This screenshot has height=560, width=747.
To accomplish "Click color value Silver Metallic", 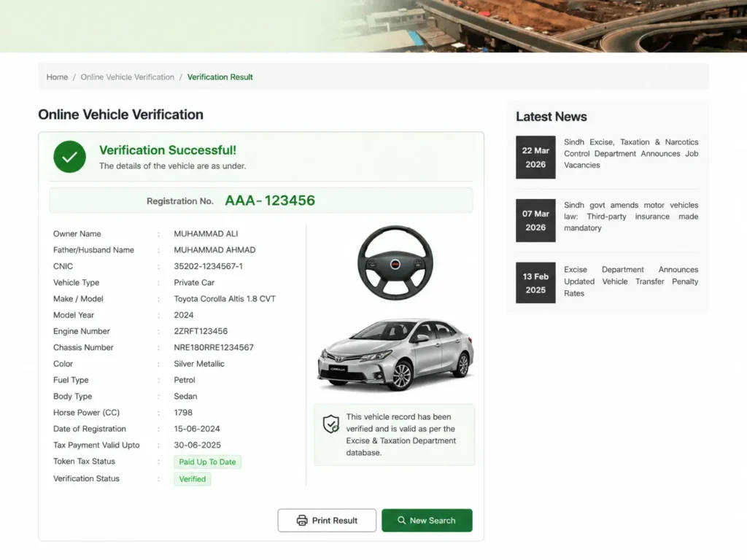I will [x=198, y=363].
